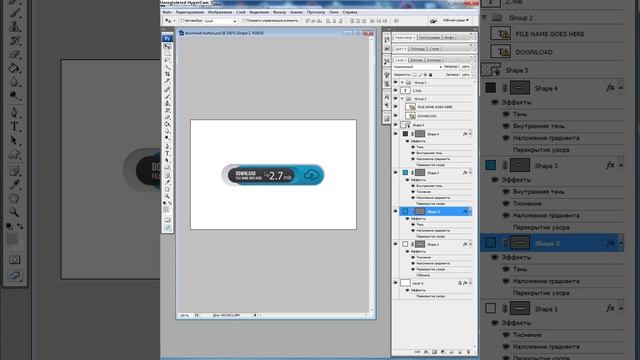The image size is (640, 360).
Task: Select the Slice tool in center toolbox
Action: click(x=167, y=81)
